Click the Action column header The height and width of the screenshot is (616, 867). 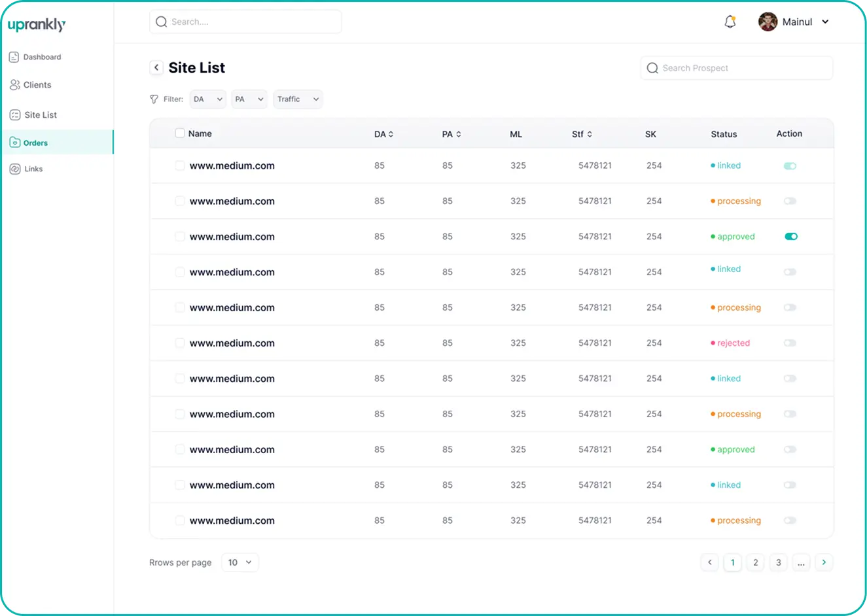pos(789,133)
